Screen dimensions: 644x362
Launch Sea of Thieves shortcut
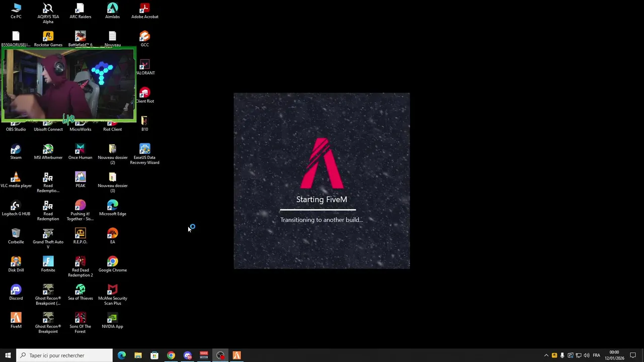click(x=80, y=293)
